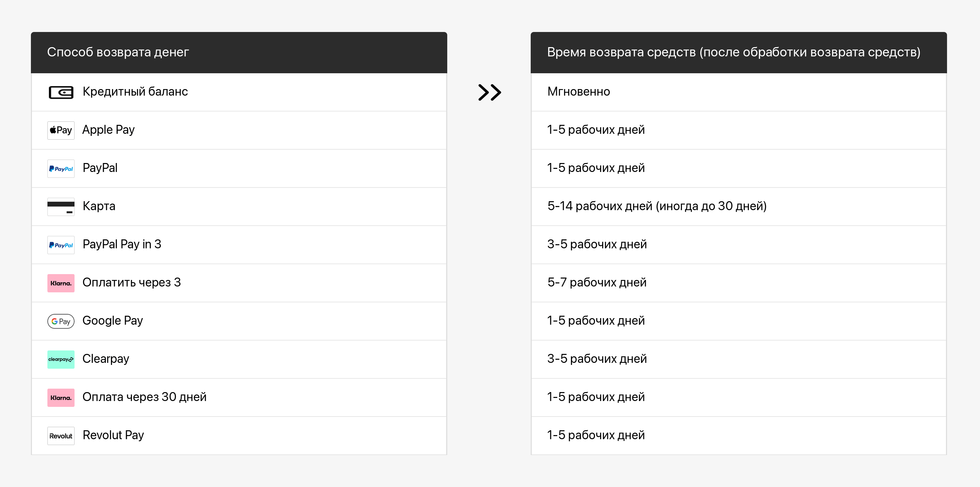Viewport: 980px width, 487px height.
Task: Click the credit balance wallet icon
Action: 61,92
